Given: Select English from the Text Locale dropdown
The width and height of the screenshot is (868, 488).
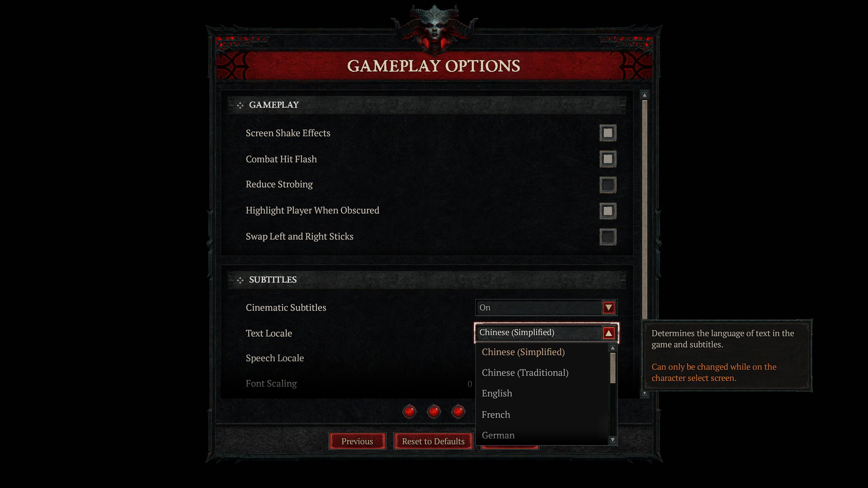Looking at the screenshot, I should (496, 393).
